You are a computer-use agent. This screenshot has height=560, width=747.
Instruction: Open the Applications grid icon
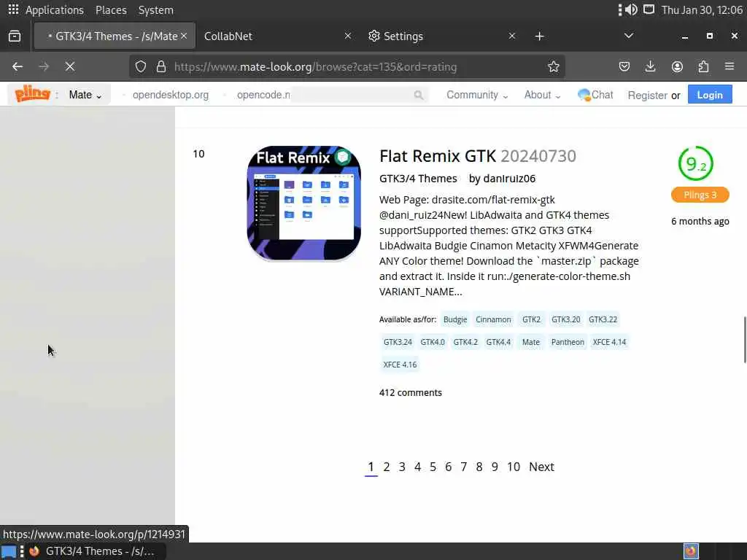coord(13,9)
